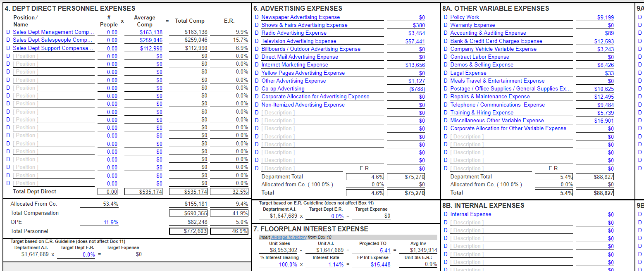644x271 pixels.
Task: Click Accounting & Auditing Expense link
Action: tap(488, 33)
